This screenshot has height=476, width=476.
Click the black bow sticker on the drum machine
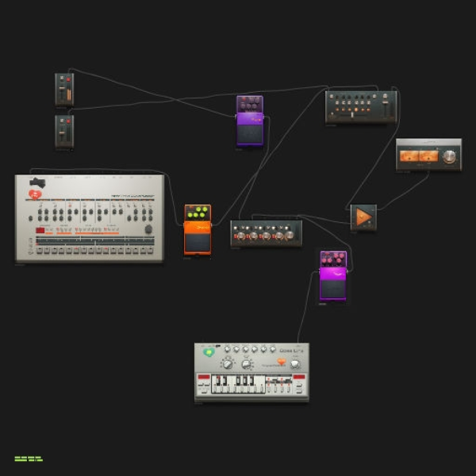[37, 182]
